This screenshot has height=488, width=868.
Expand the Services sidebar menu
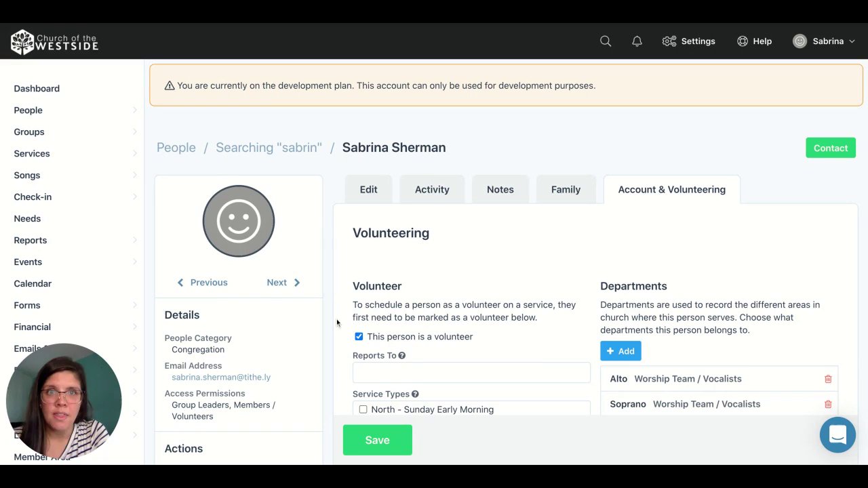134,153
